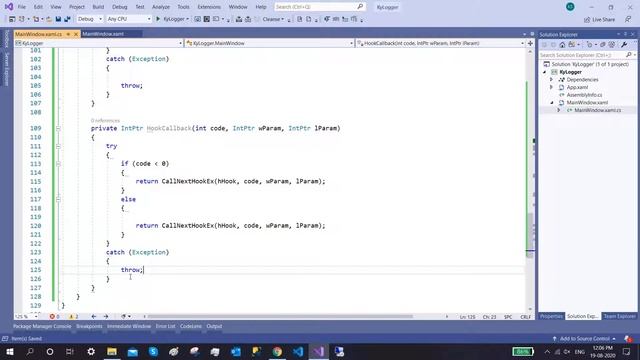
Task: Navigate backward with the left arrow below editor
Action: pos(94,316)
